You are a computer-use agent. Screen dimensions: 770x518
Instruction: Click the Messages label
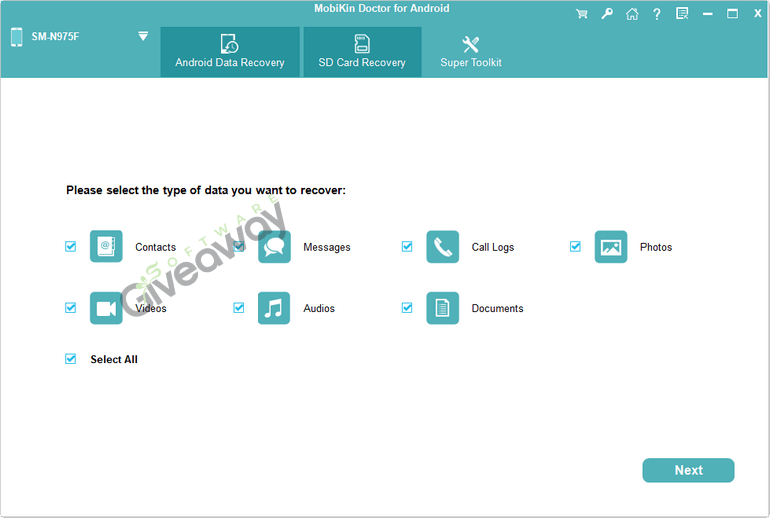[327, 247]
